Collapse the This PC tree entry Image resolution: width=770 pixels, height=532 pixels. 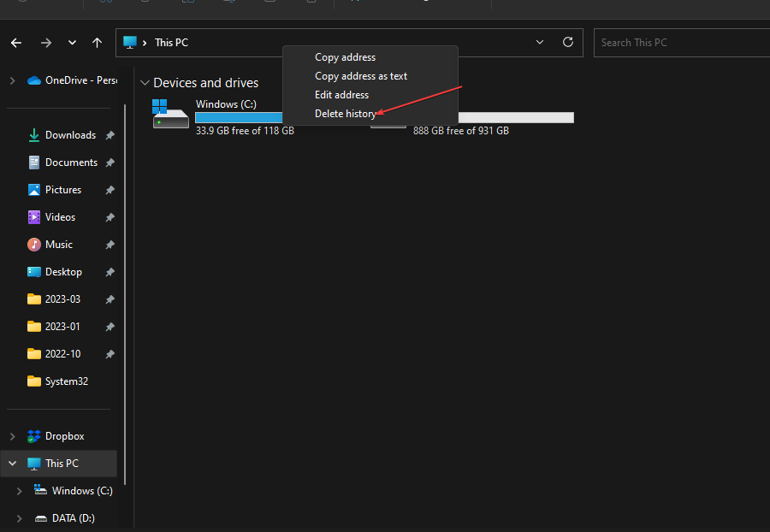point(12,463)
